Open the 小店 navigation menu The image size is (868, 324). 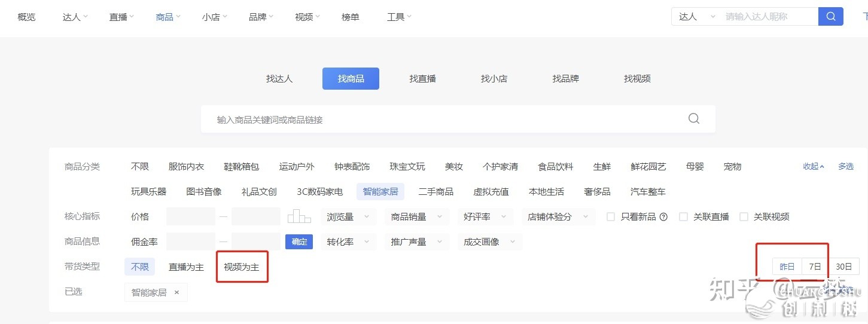point(215,17)
